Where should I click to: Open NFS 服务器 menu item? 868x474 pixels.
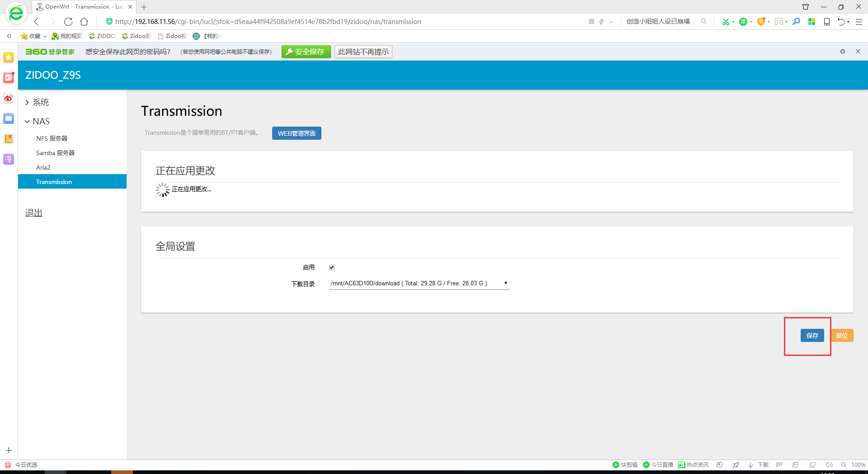tap(52, 138)
